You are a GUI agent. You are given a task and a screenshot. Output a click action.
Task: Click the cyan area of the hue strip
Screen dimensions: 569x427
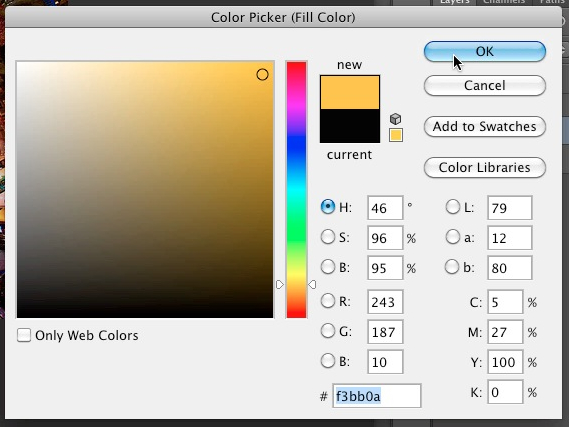(x=296, y=190)
